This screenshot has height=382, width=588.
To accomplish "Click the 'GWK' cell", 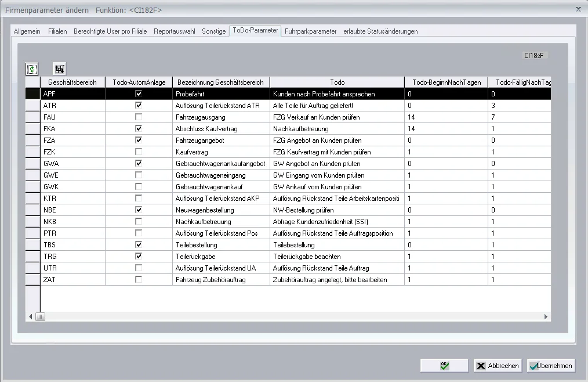I will [x=72, y=187].
